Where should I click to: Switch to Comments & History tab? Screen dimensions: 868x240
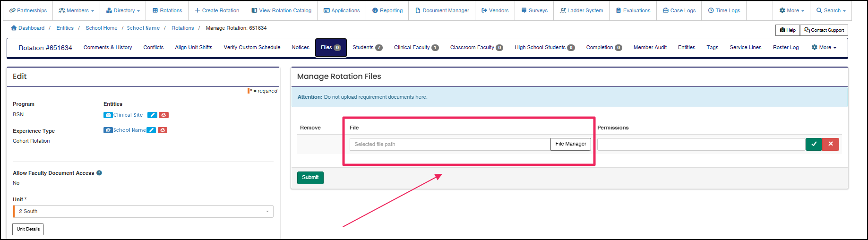tap(108, 47)
